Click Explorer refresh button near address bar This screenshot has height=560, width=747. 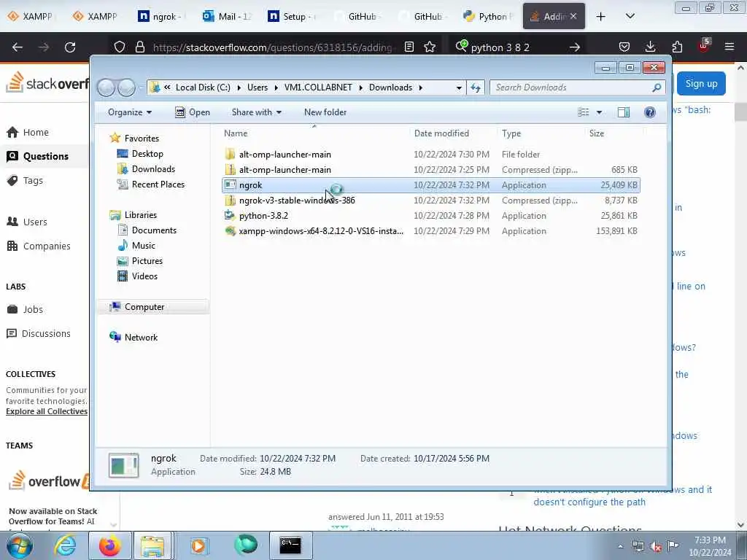476,87
